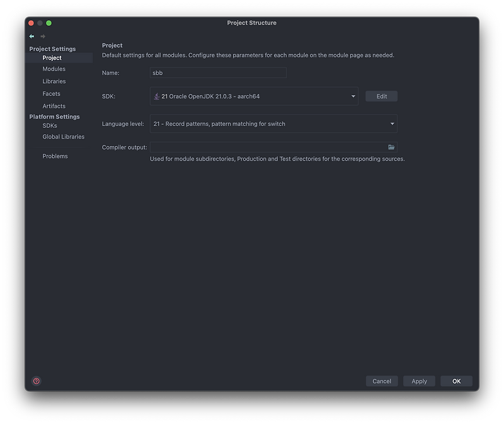Click the Java SDK coffee cup icon

pyautogui.click(x=157, y=96)
